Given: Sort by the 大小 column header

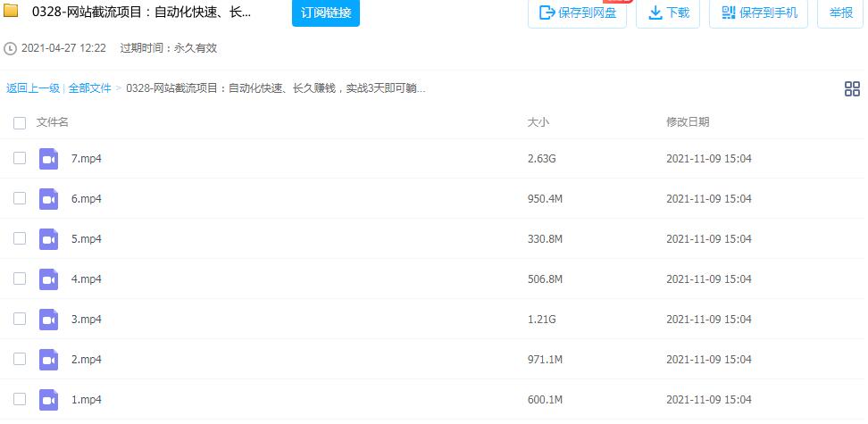Looking at the screenshot, I should 538,122.
